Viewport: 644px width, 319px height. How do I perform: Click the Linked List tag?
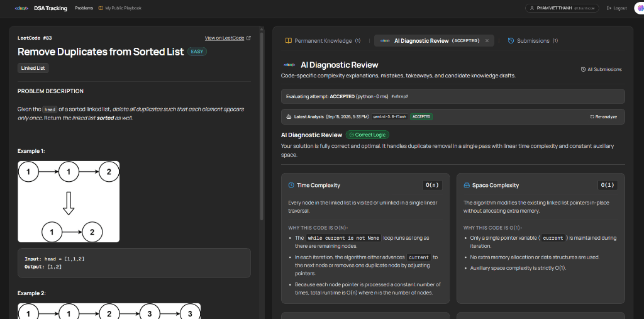click(x=33, y=68)
